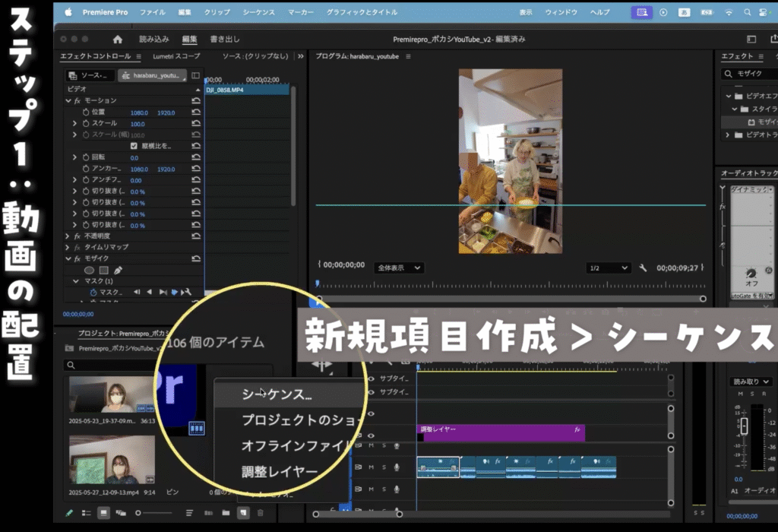Open the ファイル menu
Screen dimensions: 778x532
pyautogui.click(x=152, y=12)
